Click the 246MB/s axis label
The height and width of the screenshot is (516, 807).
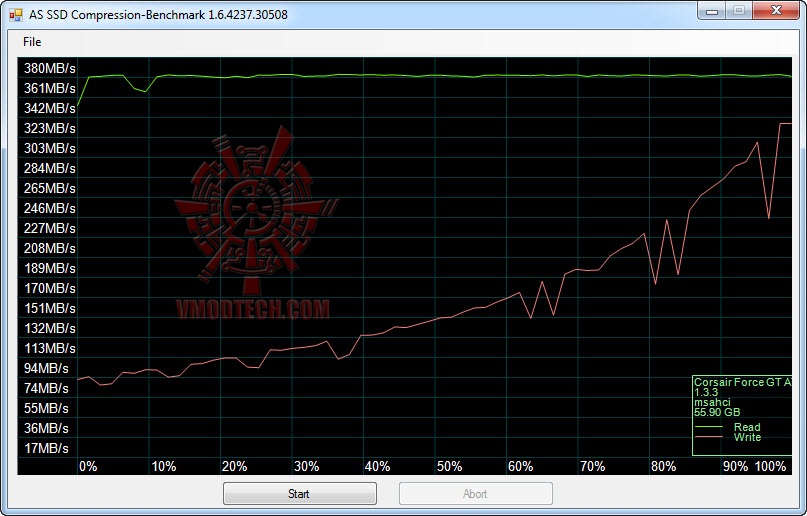coord(49,208)
